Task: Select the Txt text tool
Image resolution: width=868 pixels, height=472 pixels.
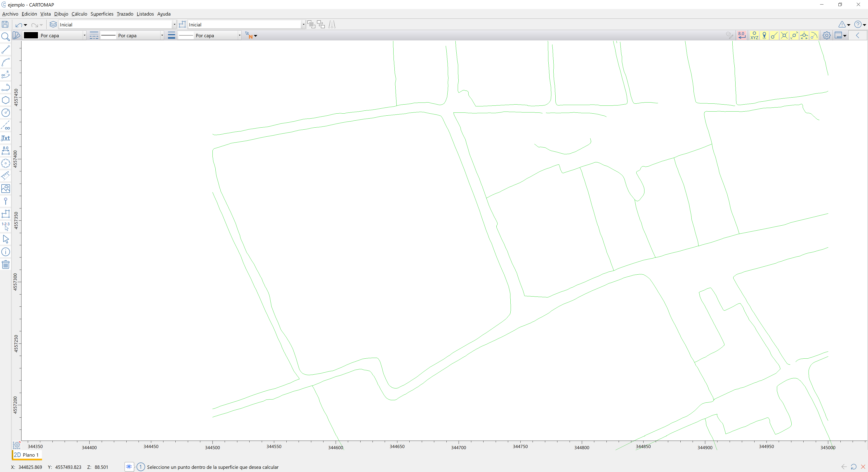Action: pos(5,138)
